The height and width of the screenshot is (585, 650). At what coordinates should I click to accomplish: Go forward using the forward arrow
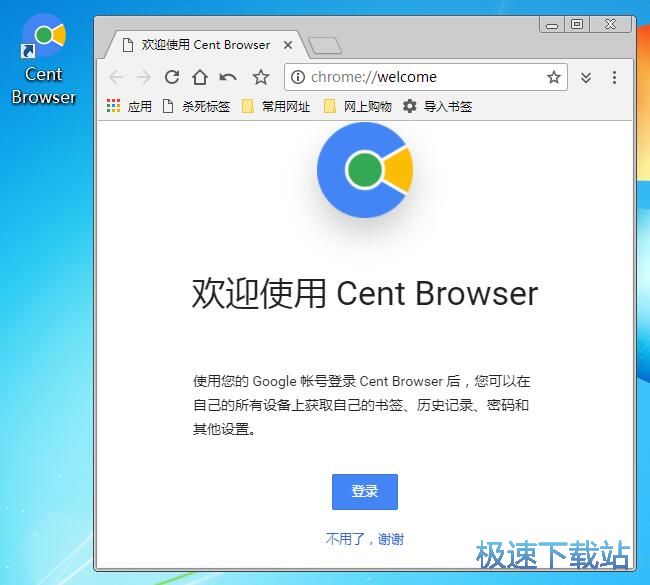pos(143,77)
